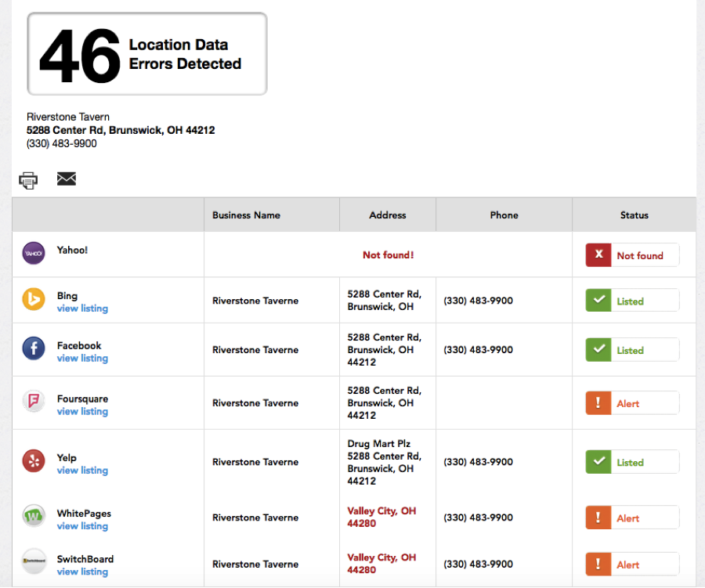Open Bing's view listing link

pyautogui.click(x=82, y=308)
